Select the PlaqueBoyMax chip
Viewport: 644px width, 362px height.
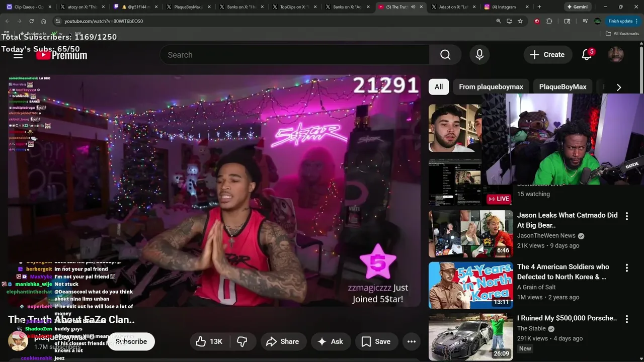pyautogui.click(x=562, y=87)
